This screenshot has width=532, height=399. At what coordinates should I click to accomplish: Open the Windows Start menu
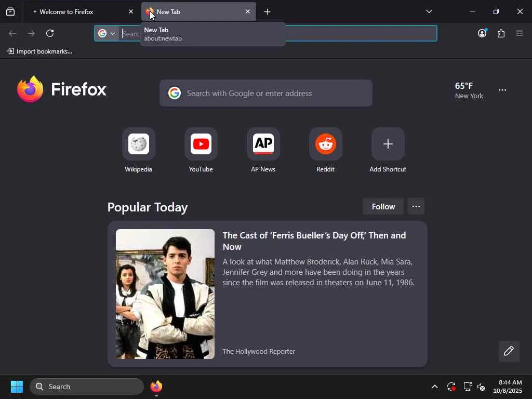(17, 387)
